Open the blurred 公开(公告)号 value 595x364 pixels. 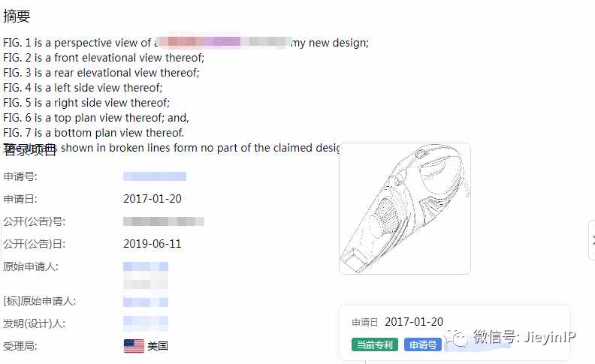(164, 221)
